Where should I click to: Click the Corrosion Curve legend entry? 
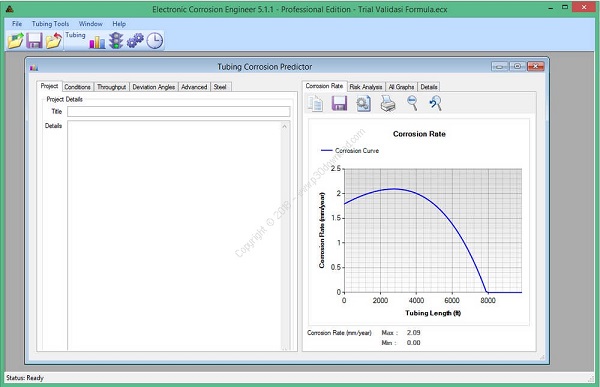(350, 151)
